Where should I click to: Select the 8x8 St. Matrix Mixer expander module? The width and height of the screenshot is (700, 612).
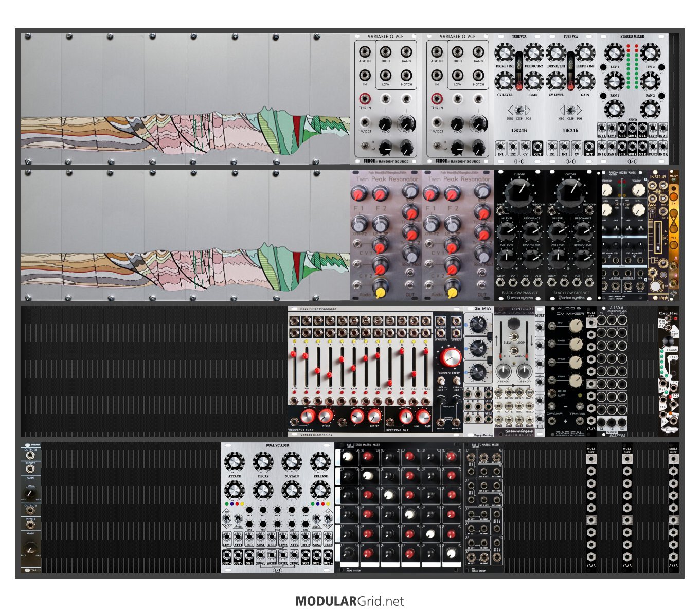click(x=483, y=508)
